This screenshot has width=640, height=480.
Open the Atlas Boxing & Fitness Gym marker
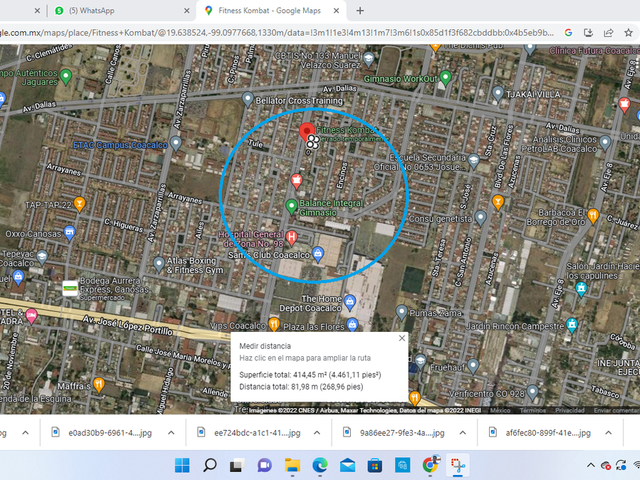coord(159,264)
